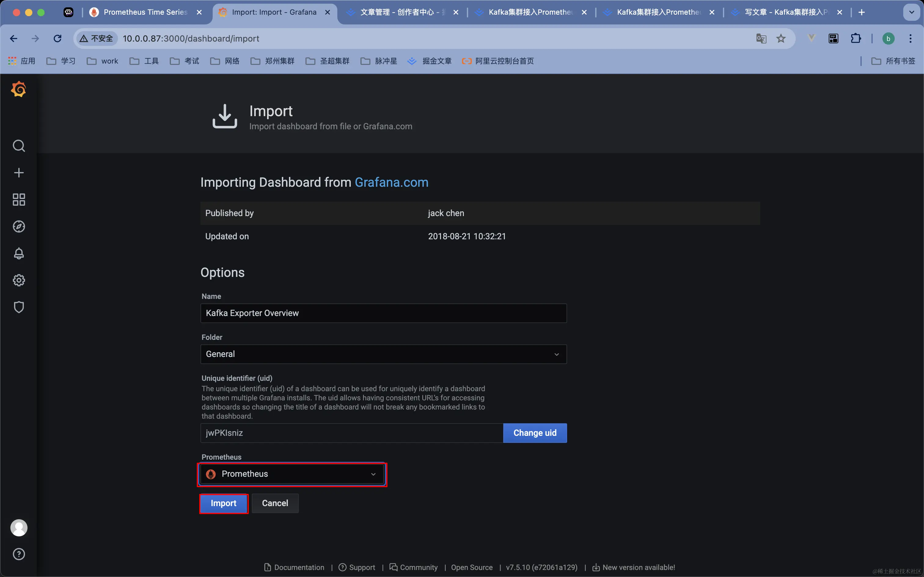Bookmark this page with the star icon
This screenshot has width=924, height=577.
pos(781,39)
